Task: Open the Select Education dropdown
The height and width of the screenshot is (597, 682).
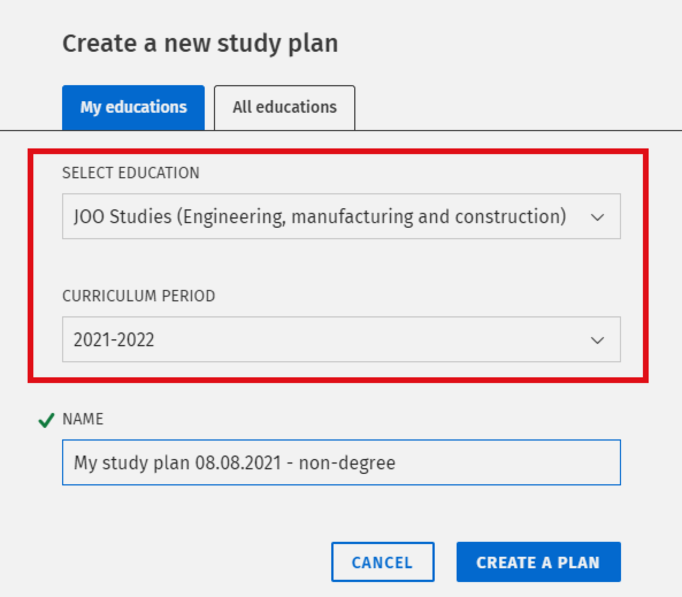Action: (x=340, y=216)
